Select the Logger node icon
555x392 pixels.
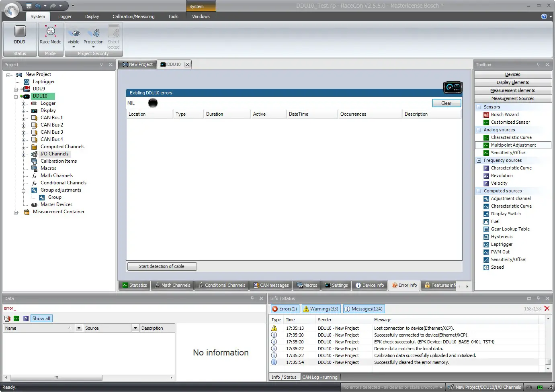click(34, 104)
